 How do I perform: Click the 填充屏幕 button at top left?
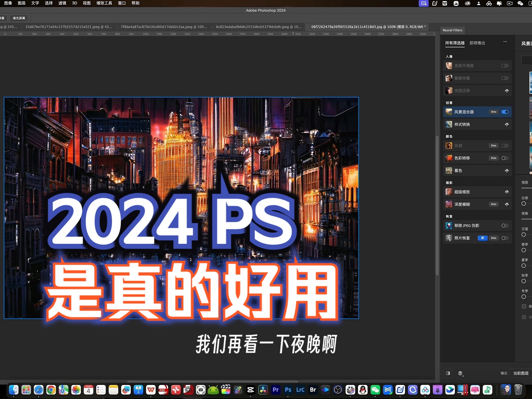pos(18,18)
